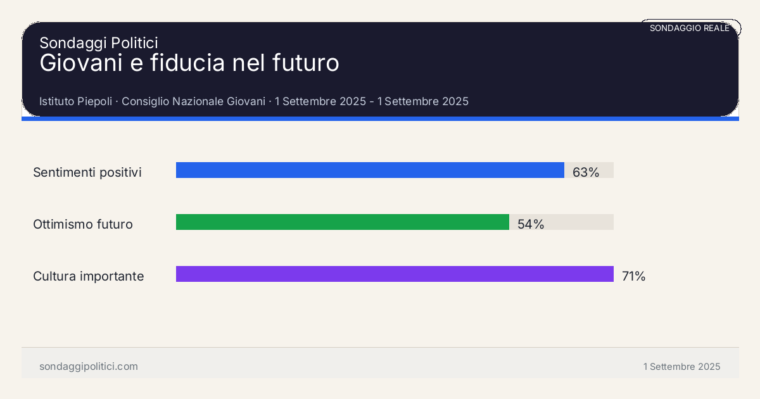Click the grey footer bar
Image resolution: width=760 pixels, height=399 pixels.
380,363
